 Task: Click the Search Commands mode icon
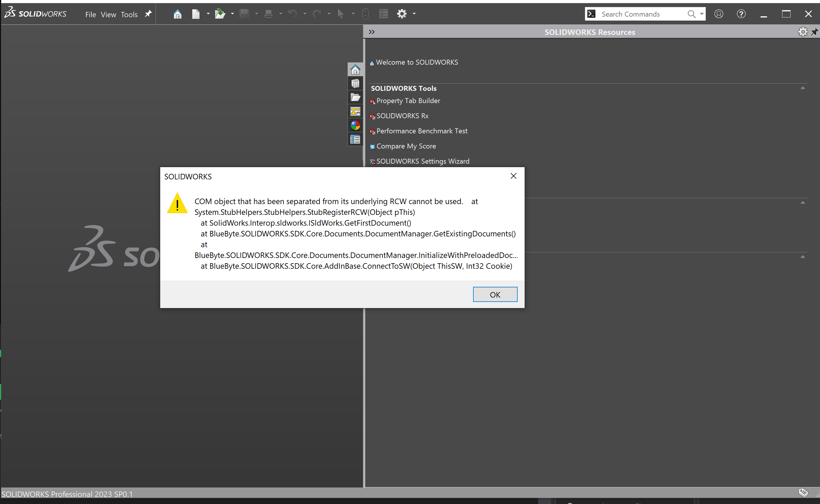click(x=591, y=14)
